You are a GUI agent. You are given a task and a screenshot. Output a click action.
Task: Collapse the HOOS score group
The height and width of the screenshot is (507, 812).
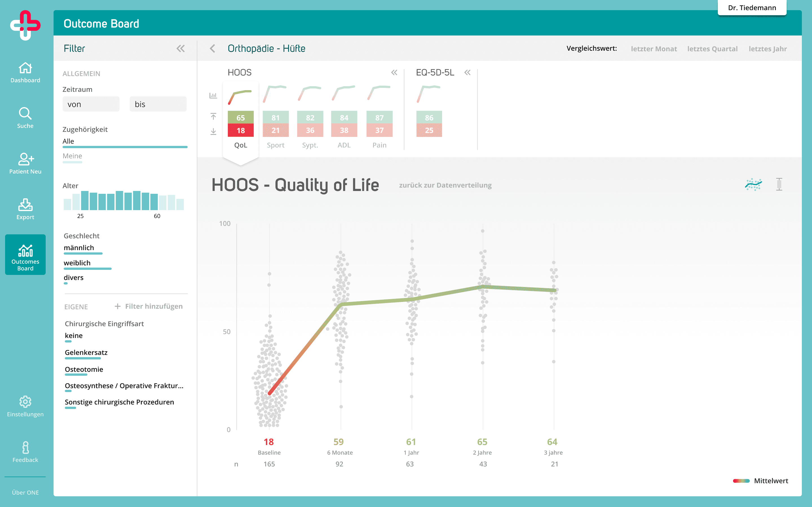[x=394, y=72]
